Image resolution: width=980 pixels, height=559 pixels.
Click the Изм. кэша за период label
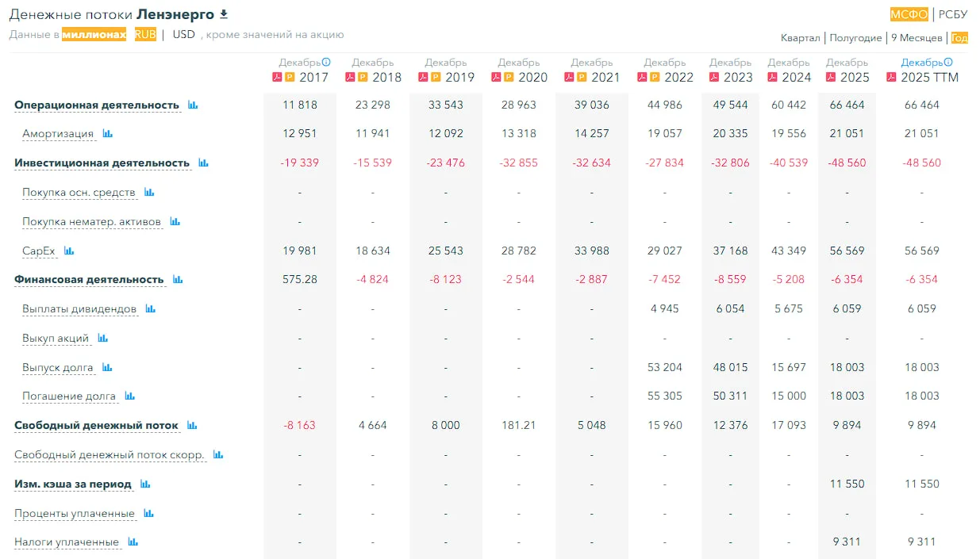point(73,484)
